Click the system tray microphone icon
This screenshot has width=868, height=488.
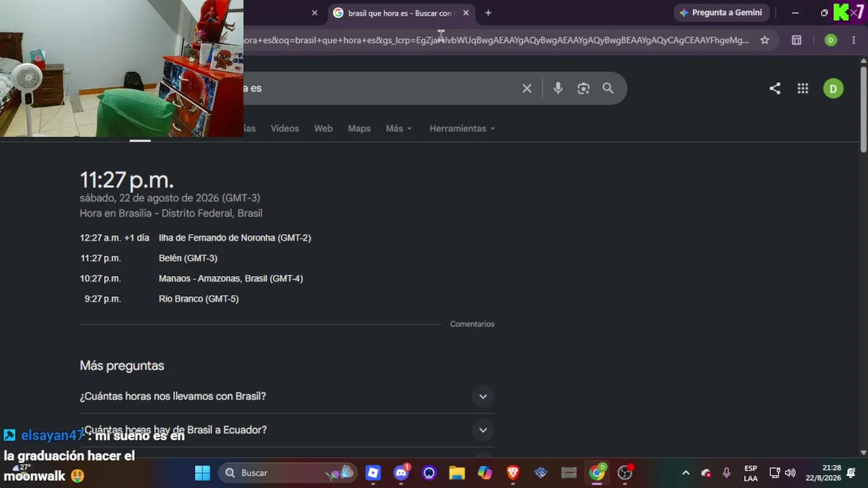point(726,473)
